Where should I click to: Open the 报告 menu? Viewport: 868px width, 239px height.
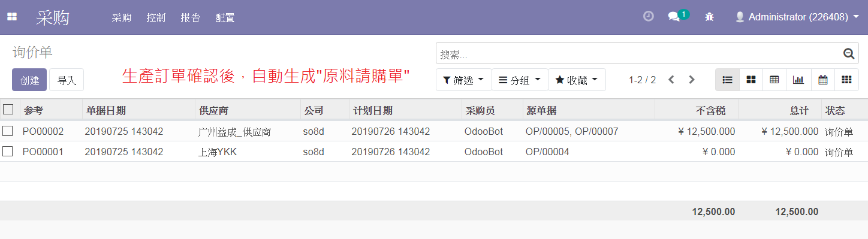(x=191, y=18)
